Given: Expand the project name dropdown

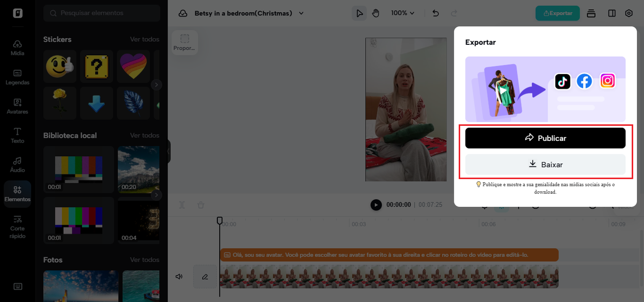Looking at the screenshot, I should click(x=301, y=13).
